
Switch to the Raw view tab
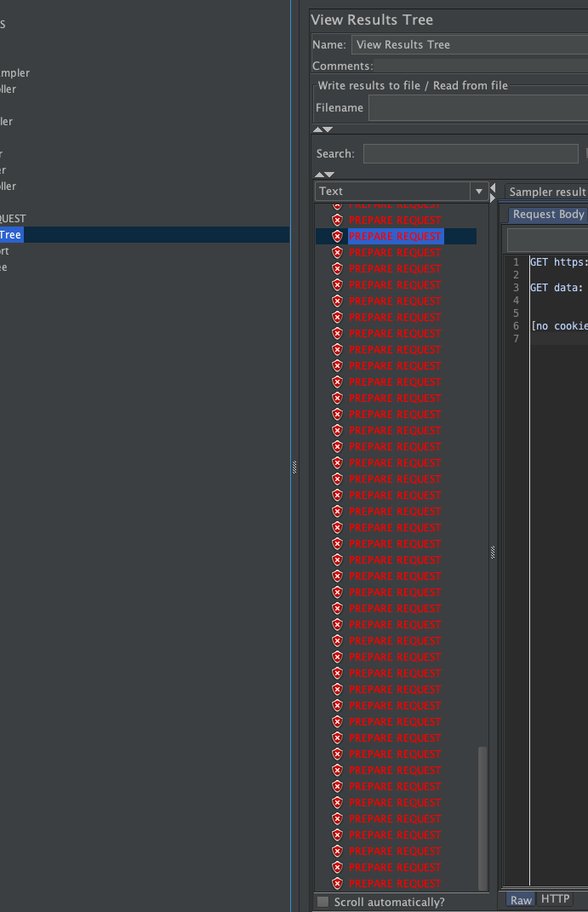(521, 900)
